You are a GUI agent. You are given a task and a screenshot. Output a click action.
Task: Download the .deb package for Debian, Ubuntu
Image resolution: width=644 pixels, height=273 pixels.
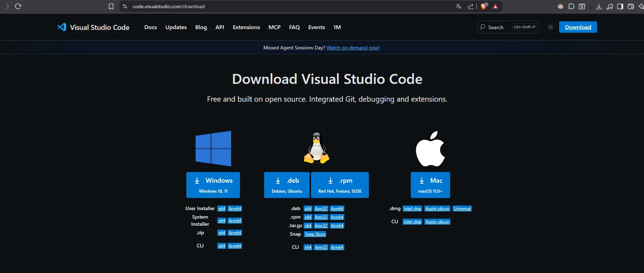click(287, 185)
